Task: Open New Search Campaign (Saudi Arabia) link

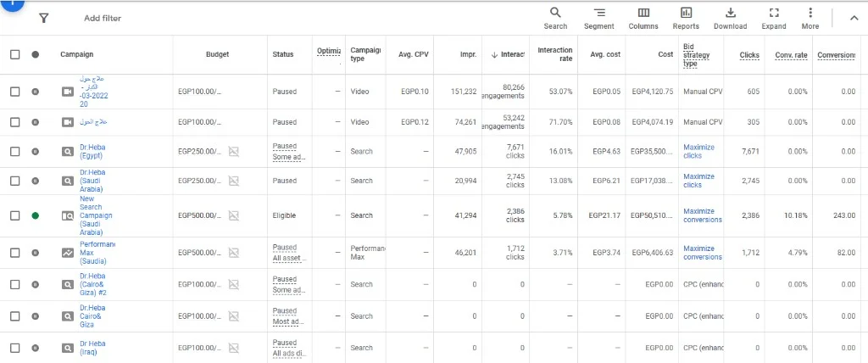Action: [96, 215]
